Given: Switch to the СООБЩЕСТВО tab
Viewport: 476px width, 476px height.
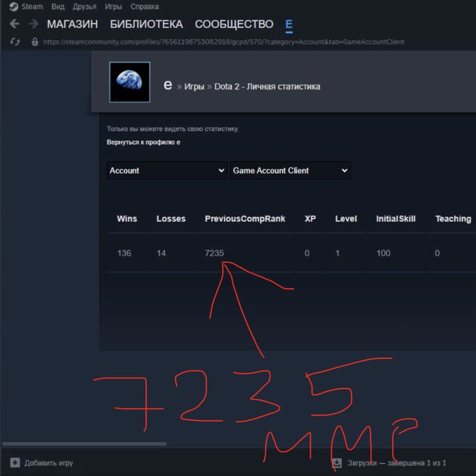Looking at the screenshot, I should [234, 24].
